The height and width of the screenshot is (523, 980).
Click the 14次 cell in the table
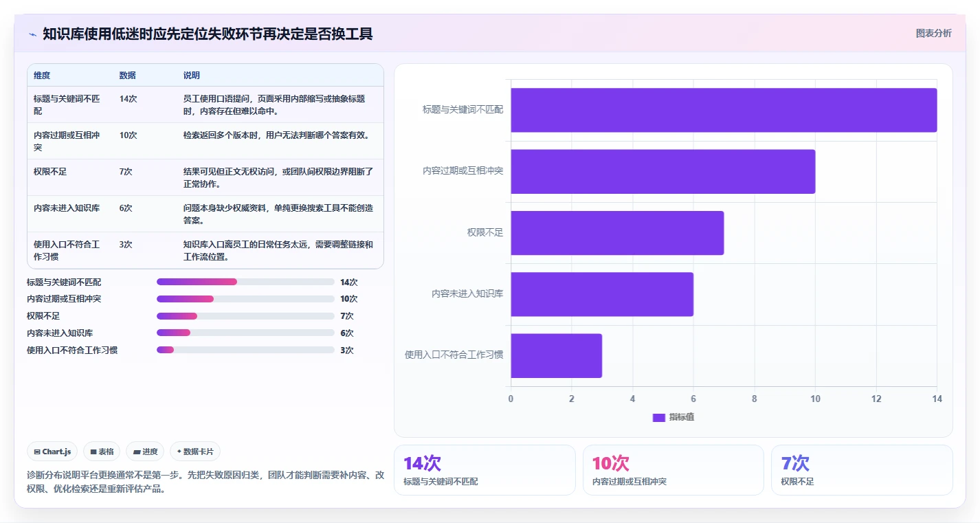tap(128, 99)
